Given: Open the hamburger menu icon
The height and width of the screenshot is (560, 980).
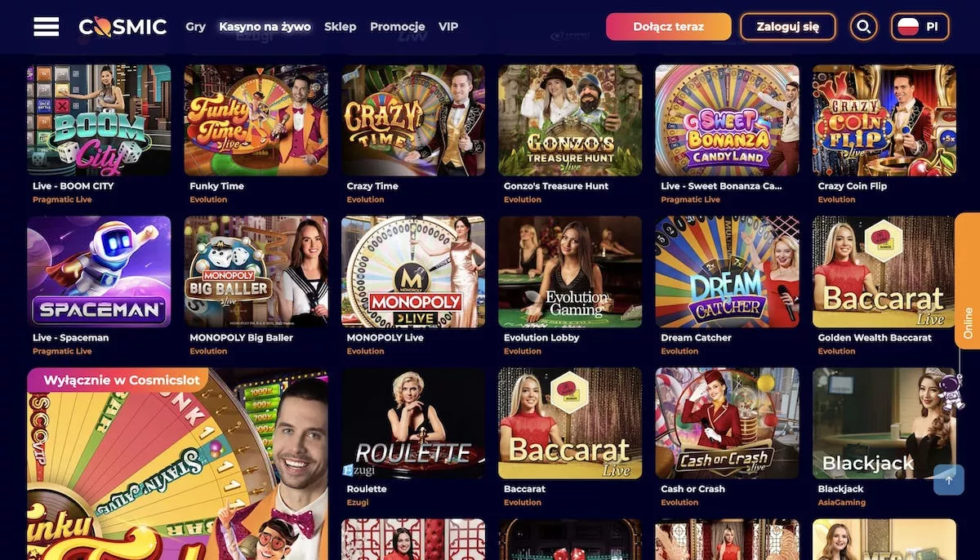Looking at the screenshot, I should tap(46, 27).
